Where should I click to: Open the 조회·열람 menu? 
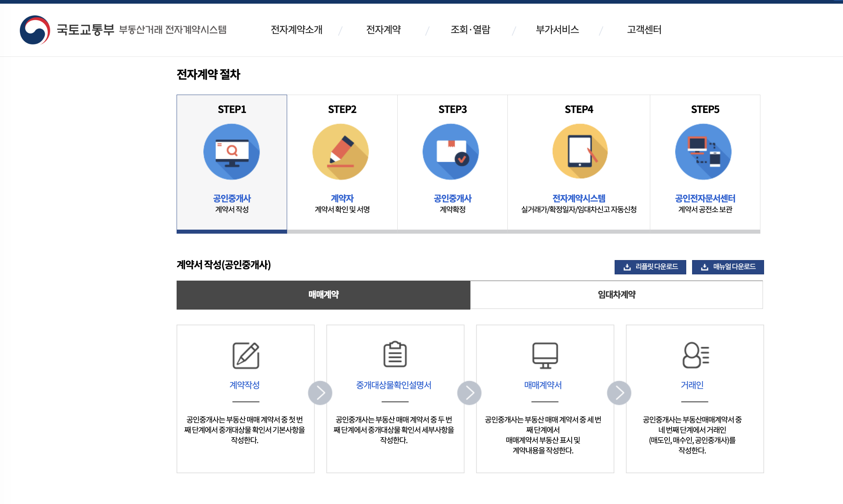tap(470, 30)
